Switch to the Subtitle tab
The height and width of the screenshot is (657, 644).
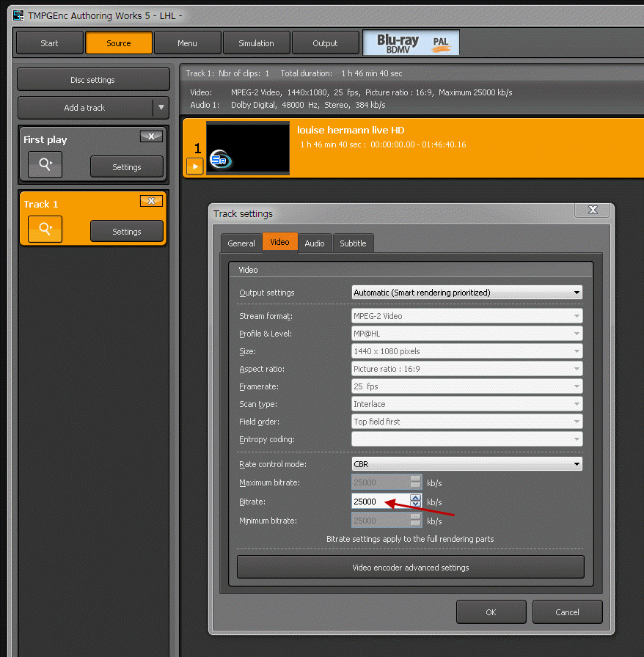tap(353, 243)
